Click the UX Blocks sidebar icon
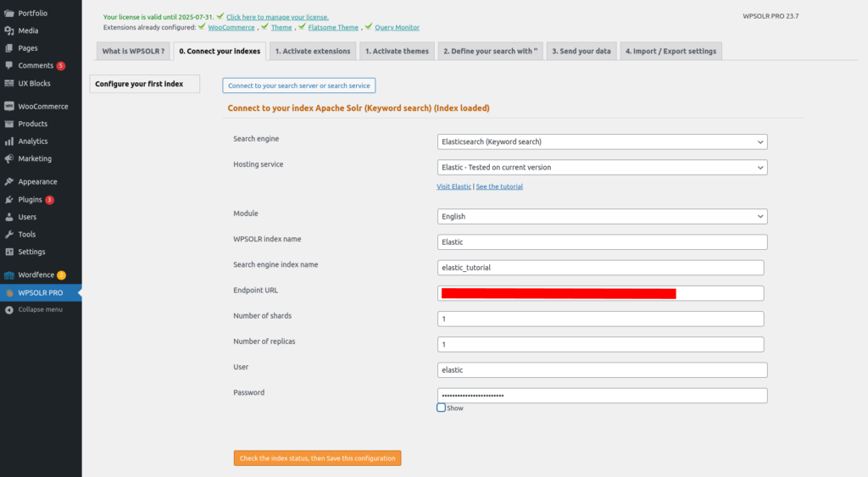The width and height of the screenshot is (868, 477). [8, 83]
